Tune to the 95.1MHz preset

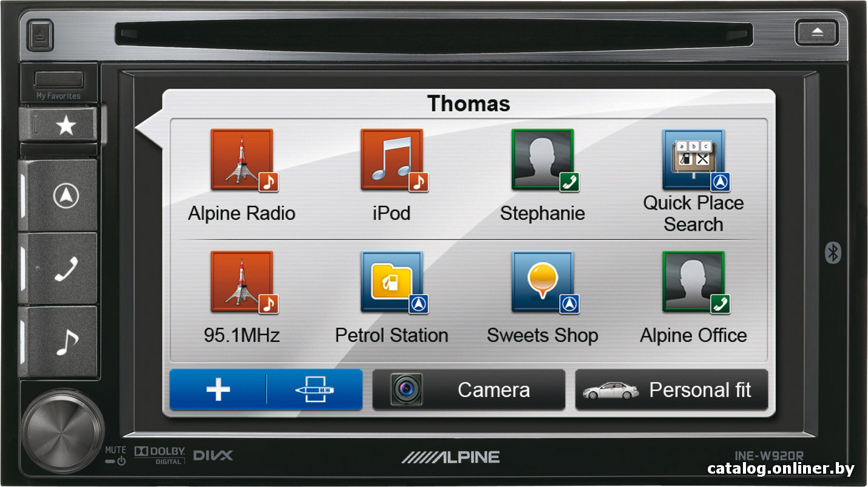(242, 298)
